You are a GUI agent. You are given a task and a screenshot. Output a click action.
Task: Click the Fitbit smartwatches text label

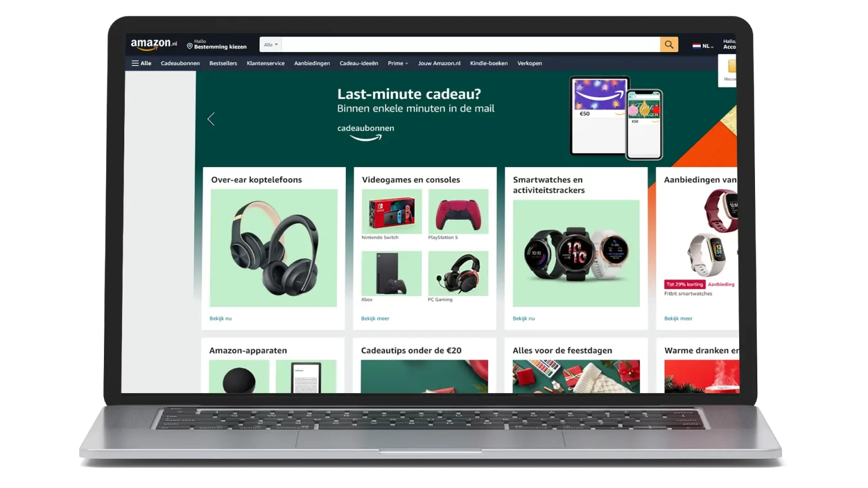click(688, 294)
